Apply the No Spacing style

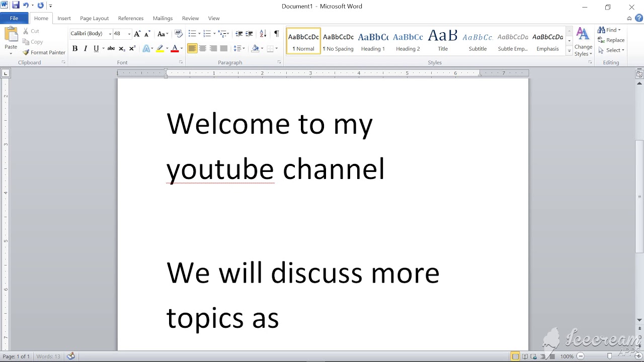click(x=338, y=41)
